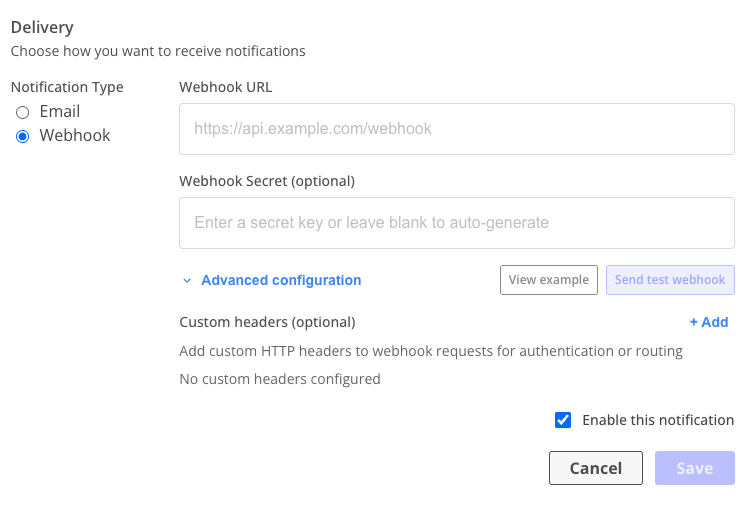
Task: Click the Enable this notification label text
Action: click(658, 420)
